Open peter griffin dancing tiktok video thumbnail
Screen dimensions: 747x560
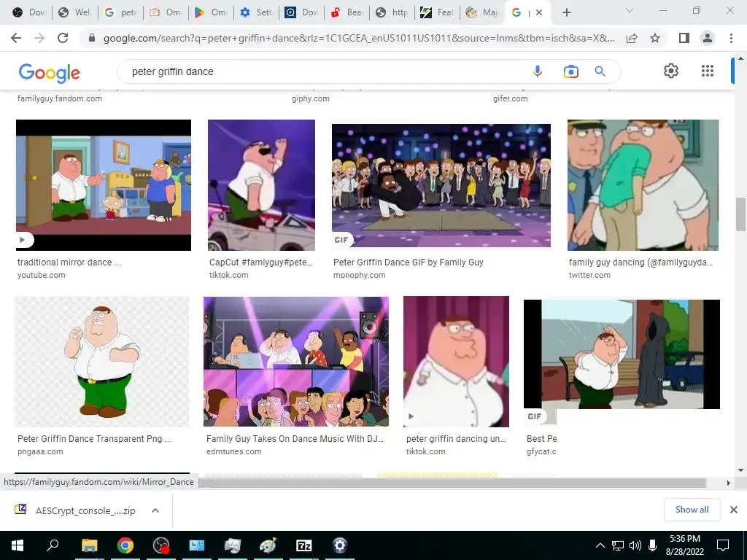point(456,362)
